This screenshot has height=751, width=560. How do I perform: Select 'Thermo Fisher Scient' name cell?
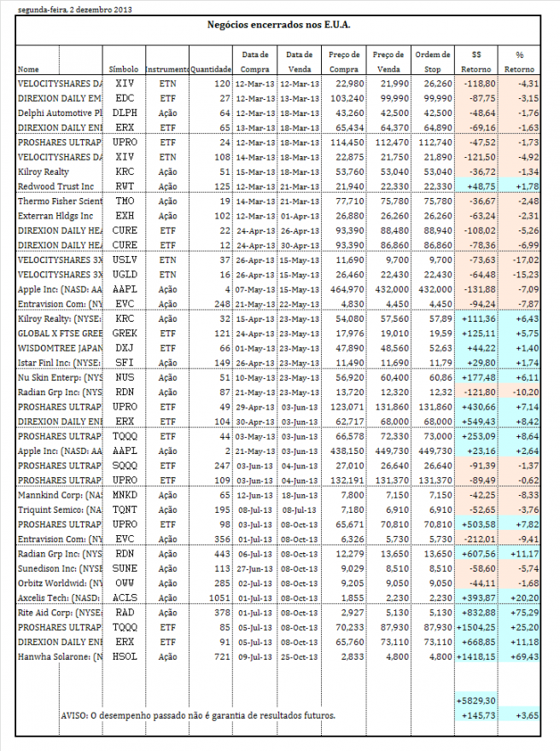[60, 201]
